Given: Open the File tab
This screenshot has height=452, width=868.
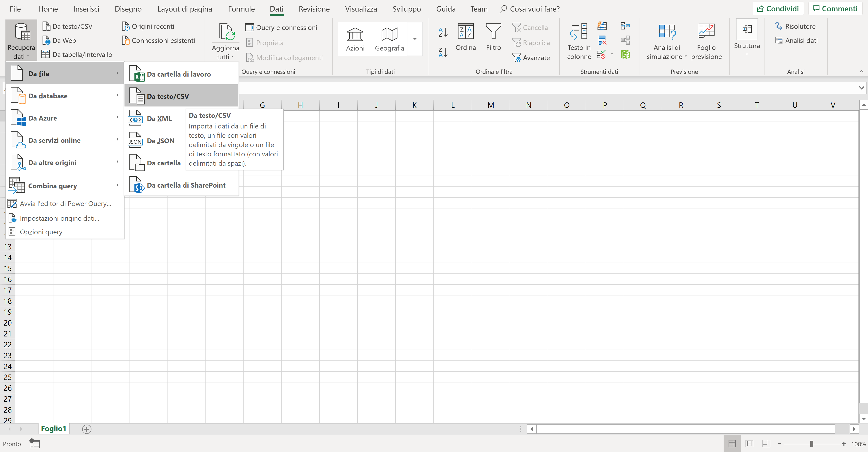Looking at the screenshot, I should (x=15, y=9).
